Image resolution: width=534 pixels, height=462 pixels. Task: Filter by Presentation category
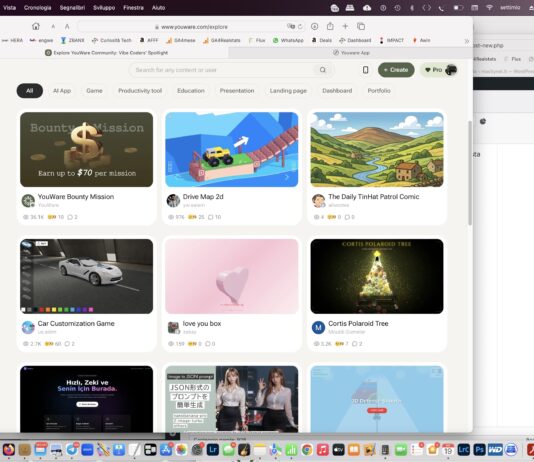pyautogui.click(x=237, y=91)
